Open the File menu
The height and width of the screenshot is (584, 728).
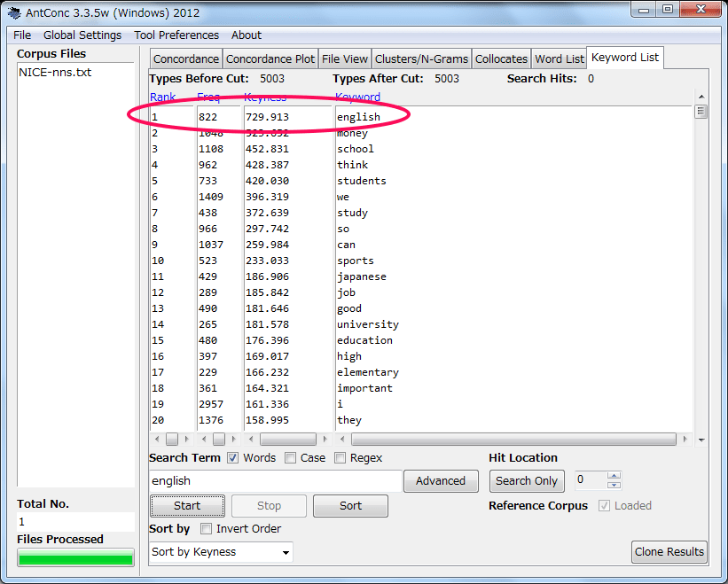21,35
